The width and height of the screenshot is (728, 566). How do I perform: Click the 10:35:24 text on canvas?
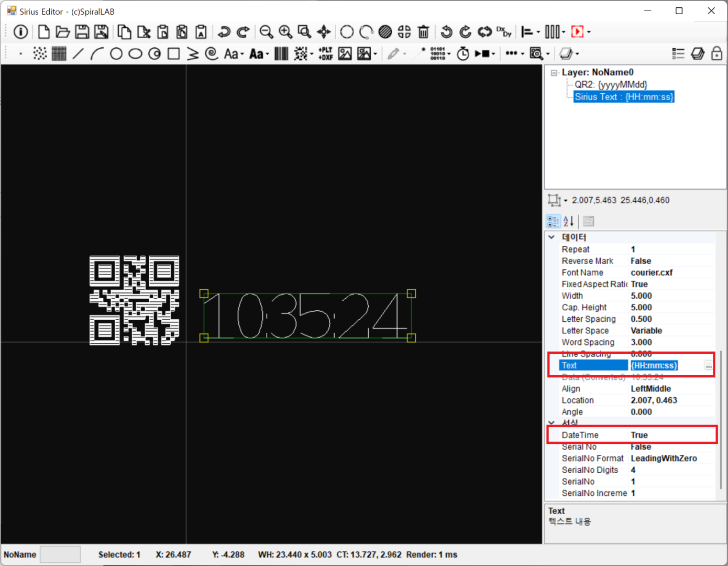(307, 315)
